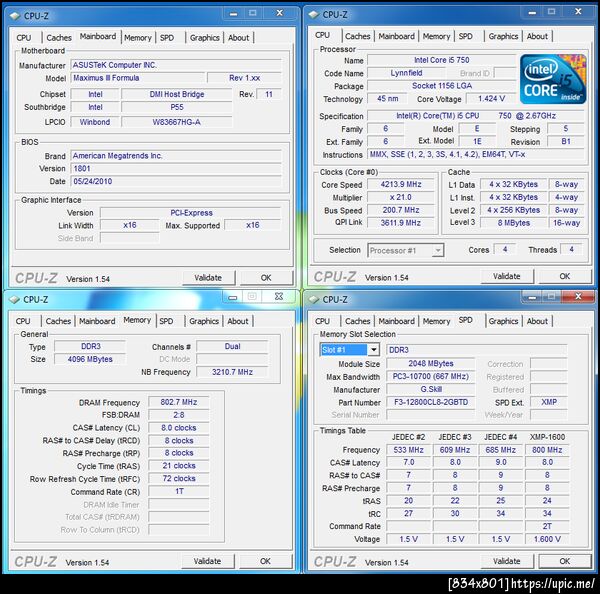Viewport: 600px width, 594px height.
Task: Open SPD tab in Mainboard window
Action: [167, 38]
